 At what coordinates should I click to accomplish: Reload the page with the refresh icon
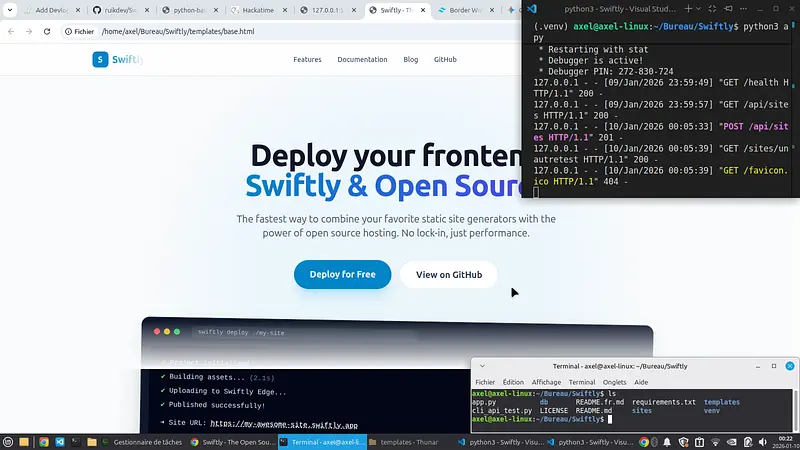pos(45,31)
